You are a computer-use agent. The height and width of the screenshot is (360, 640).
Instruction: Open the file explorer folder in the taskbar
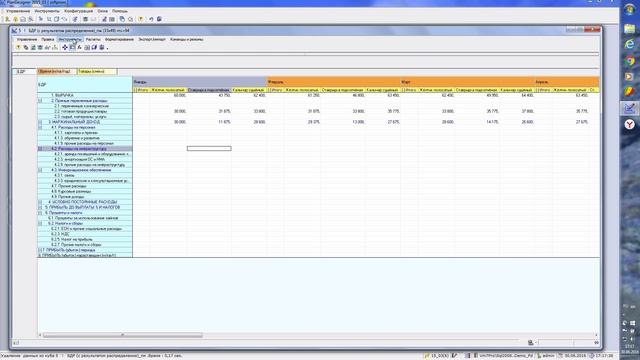pos(629,28)
